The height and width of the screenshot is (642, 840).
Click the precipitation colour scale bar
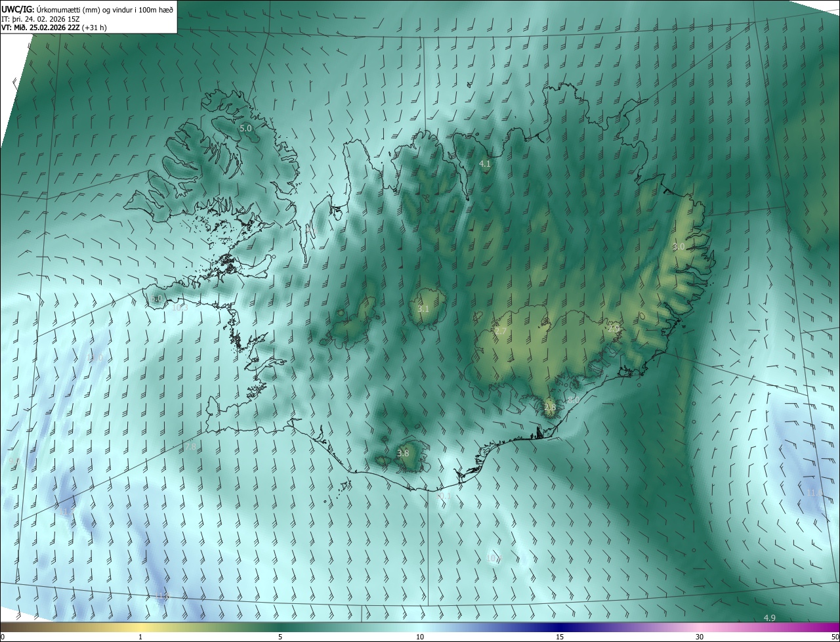(x=420, y=628)
